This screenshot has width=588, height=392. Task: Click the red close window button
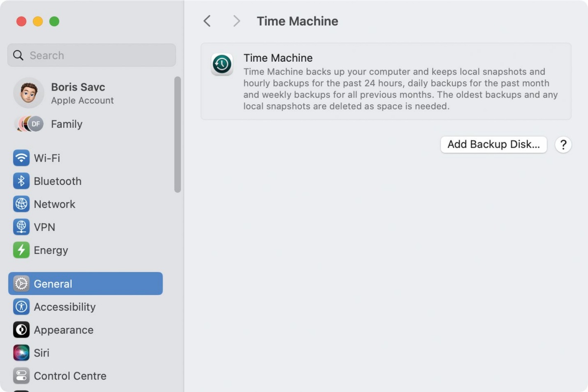tap(21, 22)
